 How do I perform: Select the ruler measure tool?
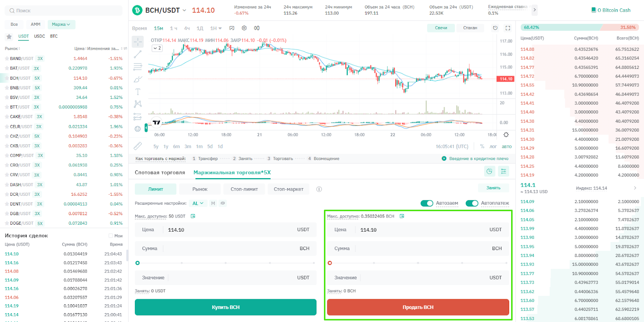coord(138,146)
